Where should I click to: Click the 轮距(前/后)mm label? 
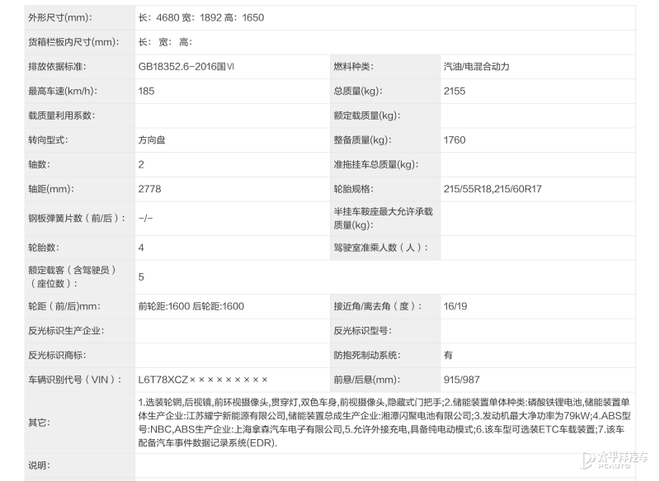coord(64,306)
